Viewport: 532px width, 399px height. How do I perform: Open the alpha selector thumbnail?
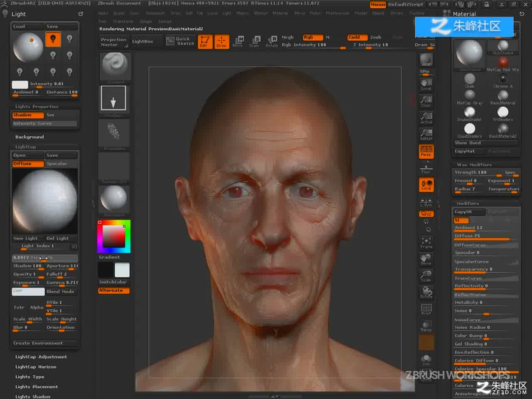[113, 134]
